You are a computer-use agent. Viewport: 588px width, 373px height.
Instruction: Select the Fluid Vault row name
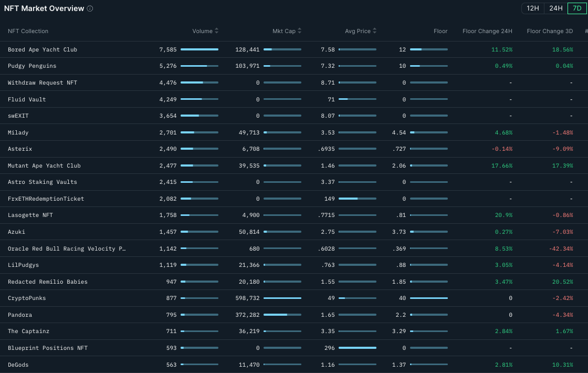(x=27, y=99)
